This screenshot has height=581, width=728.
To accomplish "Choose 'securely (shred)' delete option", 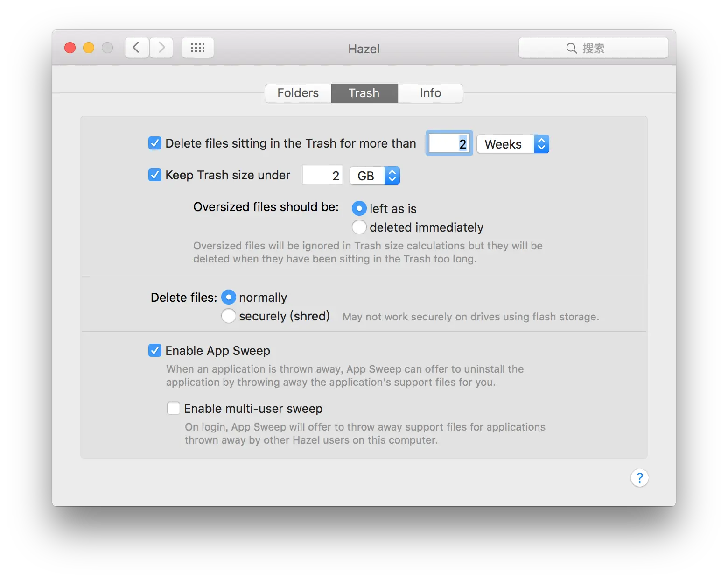I will [x=228, y=316].
